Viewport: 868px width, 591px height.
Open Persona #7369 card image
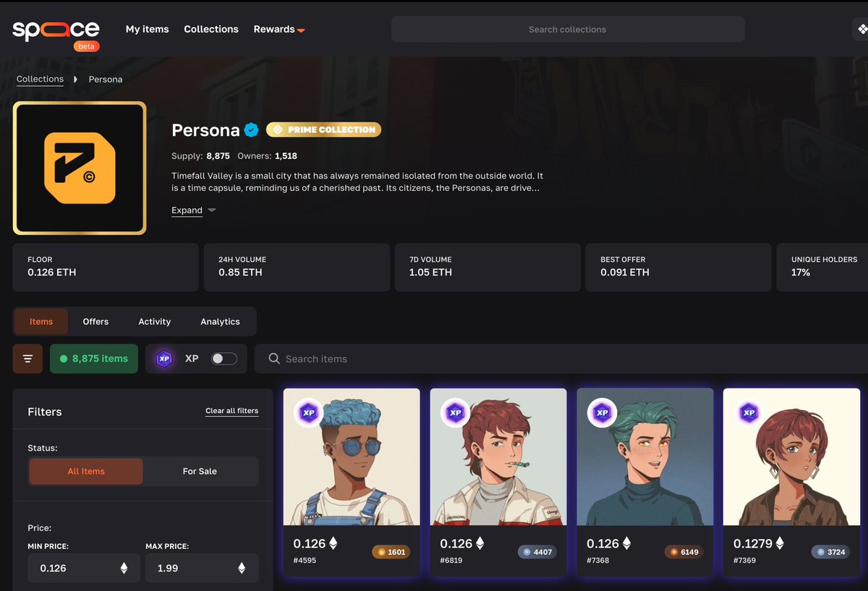(x=792, y=457)
